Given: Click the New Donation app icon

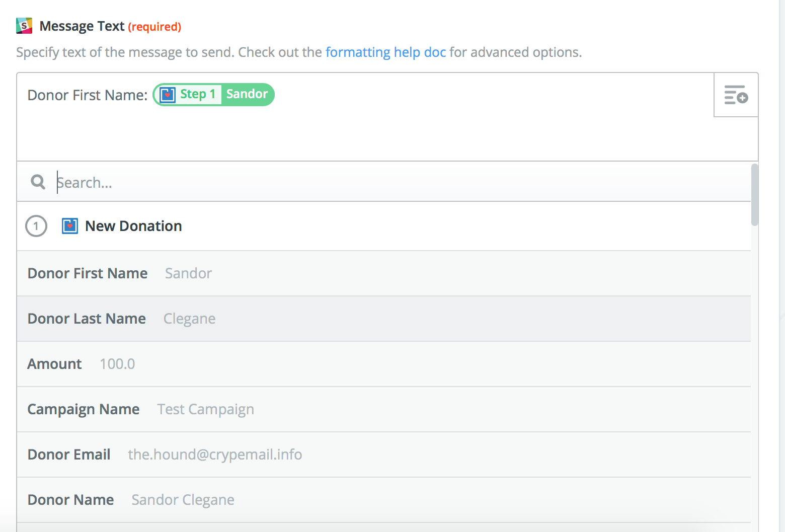Looking at the screenshot, I should tap(70, 226).
